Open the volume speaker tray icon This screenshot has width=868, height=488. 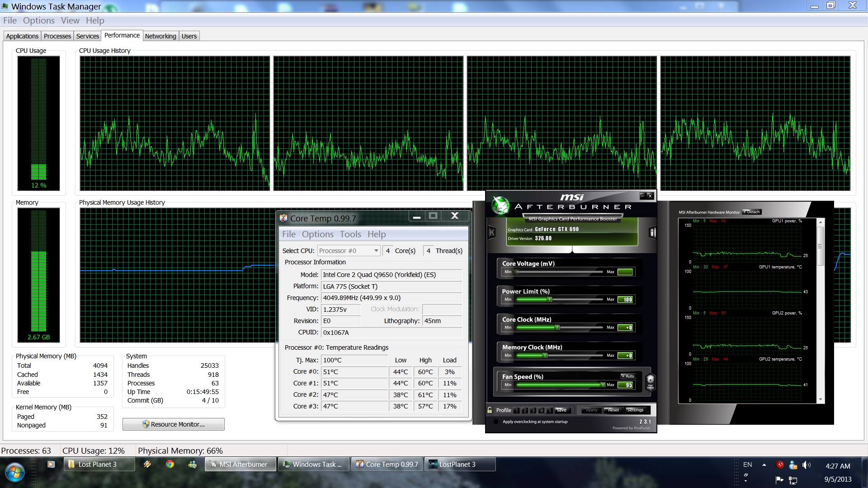click(x=806, y=465)
